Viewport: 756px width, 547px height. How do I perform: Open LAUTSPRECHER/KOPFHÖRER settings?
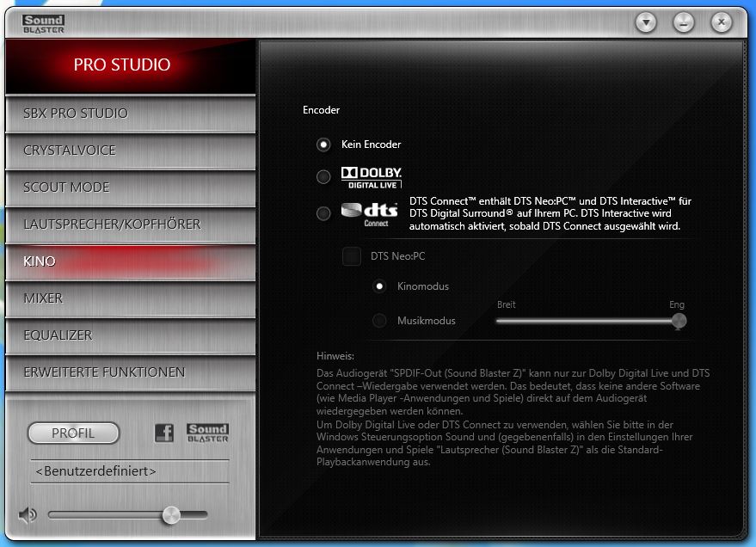point(130,224)
